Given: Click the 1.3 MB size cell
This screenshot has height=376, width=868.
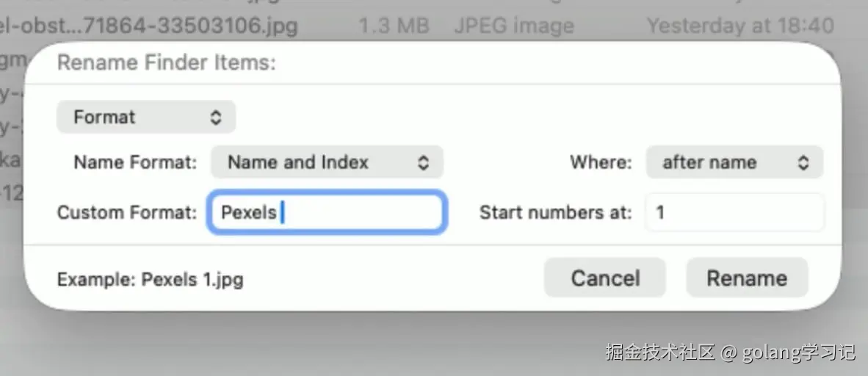Looking at the screenshot, I should tap(393, 26).
